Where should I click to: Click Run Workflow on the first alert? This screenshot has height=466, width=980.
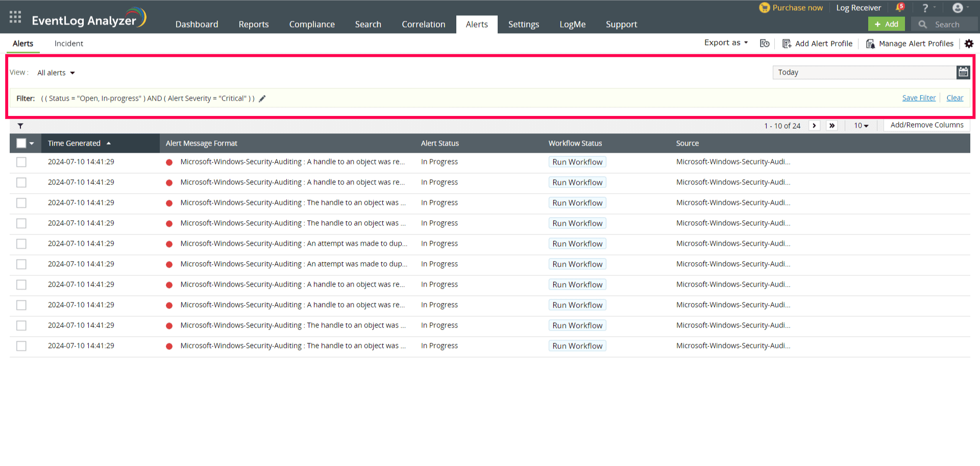pos(577,161)
